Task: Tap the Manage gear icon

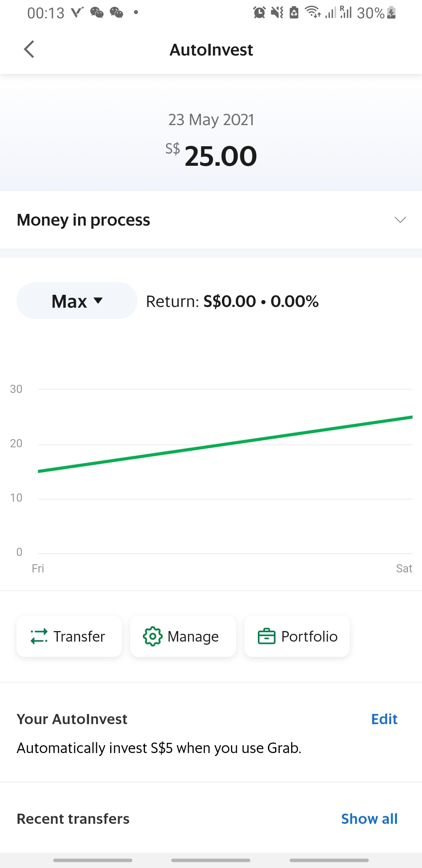Action: pos(152,636)
